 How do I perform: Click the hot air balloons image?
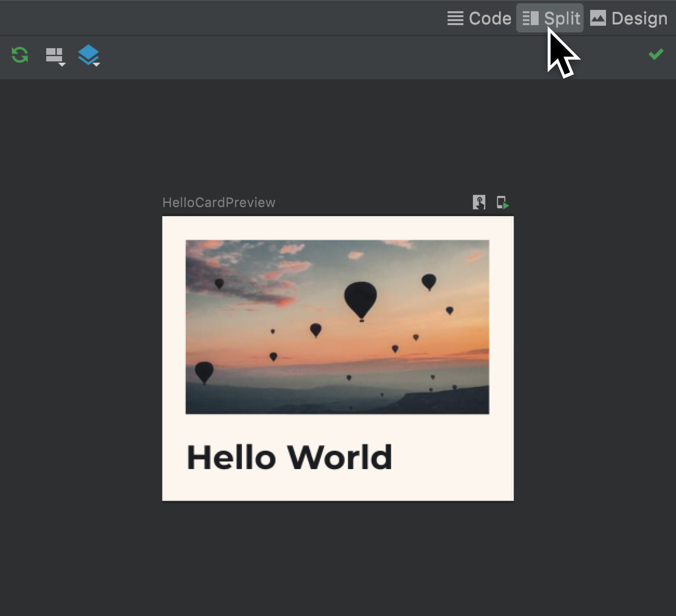coord(337,327)
